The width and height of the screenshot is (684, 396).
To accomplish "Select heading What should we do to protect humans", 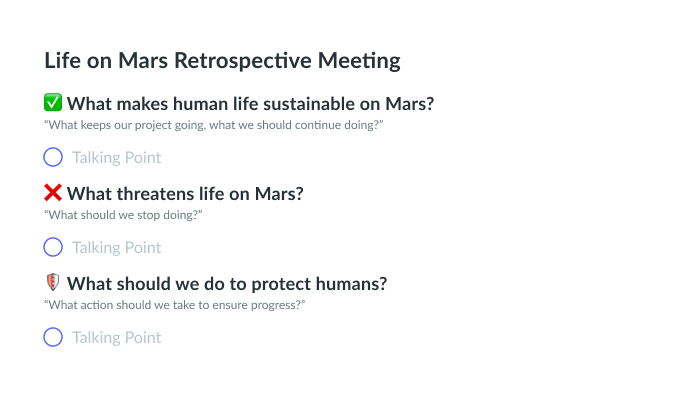I will (x=227, y=283).
